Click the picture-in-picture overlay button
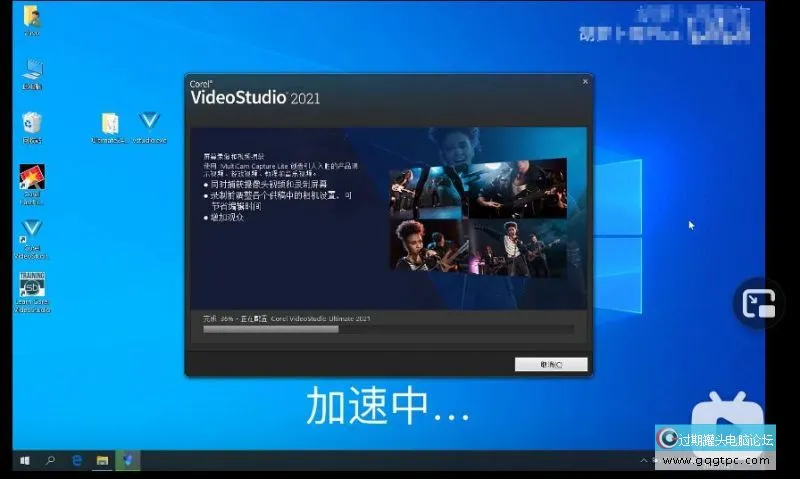Viewport: 800px width, 479px height. (759, 303)
